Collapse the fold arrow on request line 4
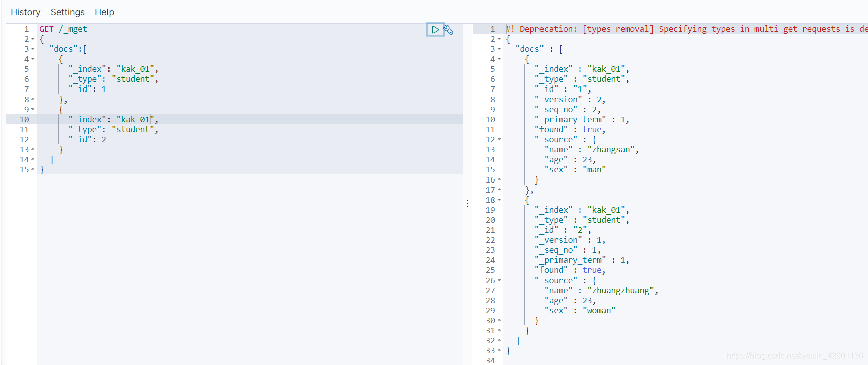Image resolution: width=868 pixels, height=365 pixels. pos(33,59)
